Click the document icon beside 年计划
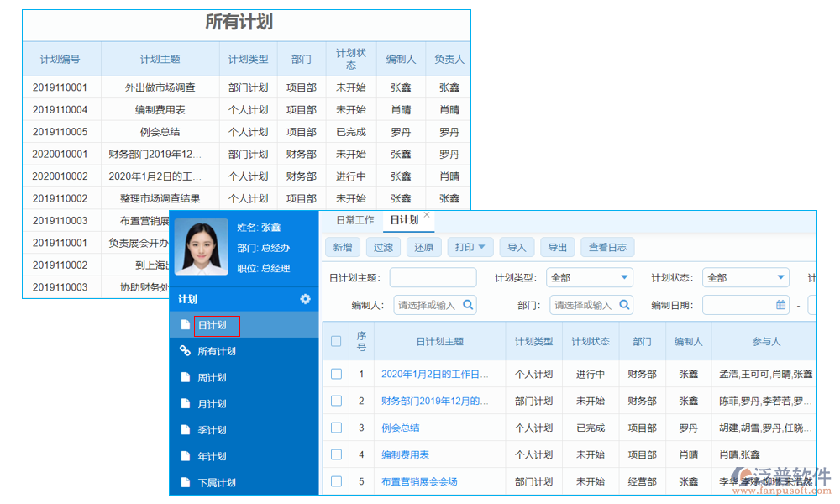Viewport: 840px width, 504px height. [x=187, y=455]
